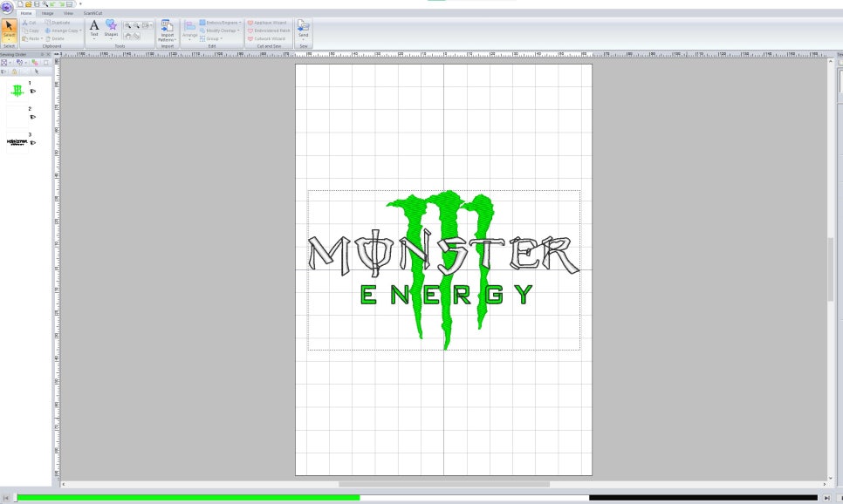The width and height of the screenshot is (843, 504).
Task: Click the second Sewing Order toolbar icon
Action: [x=20, y=63]
